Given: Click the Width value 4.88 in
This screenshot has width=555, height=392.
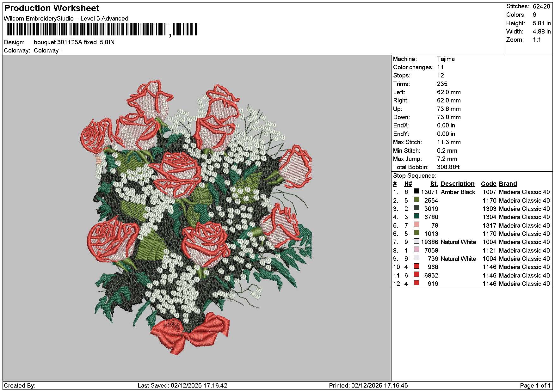Looking at the screenshot, I should (x=541, y=32).
